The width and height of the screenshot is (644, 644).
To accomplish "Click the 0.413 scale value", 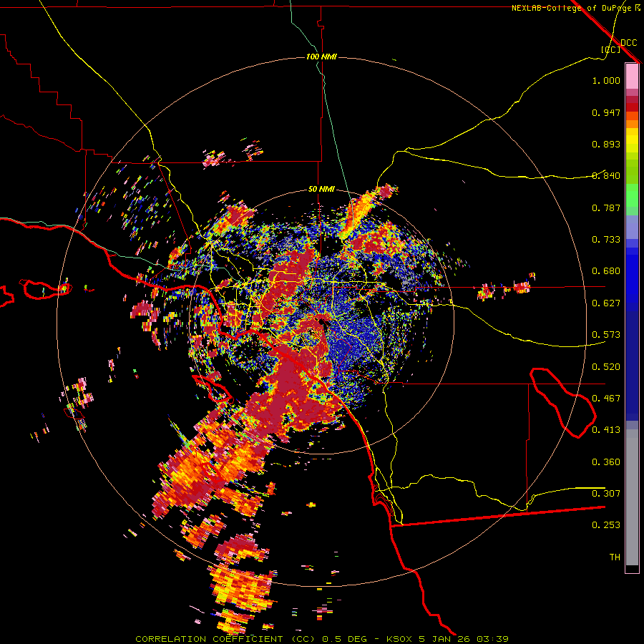I will (x=606, y=430).
